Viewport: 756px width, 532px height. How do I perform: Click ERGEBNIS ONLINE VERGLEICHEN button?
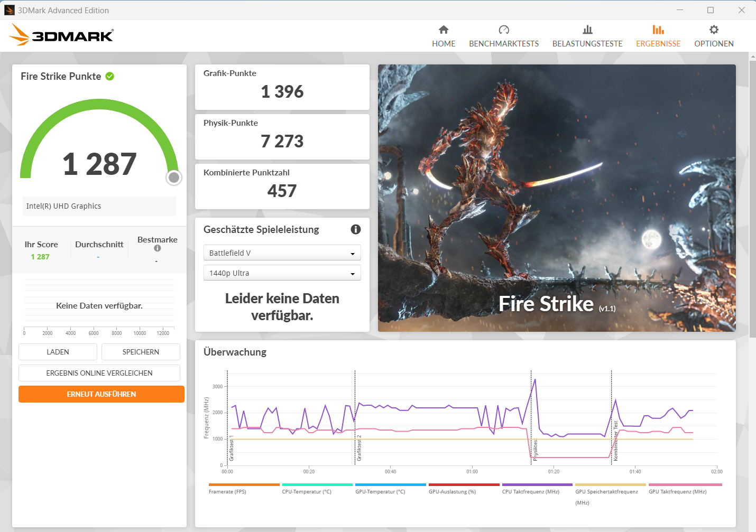tap(99, 373)
